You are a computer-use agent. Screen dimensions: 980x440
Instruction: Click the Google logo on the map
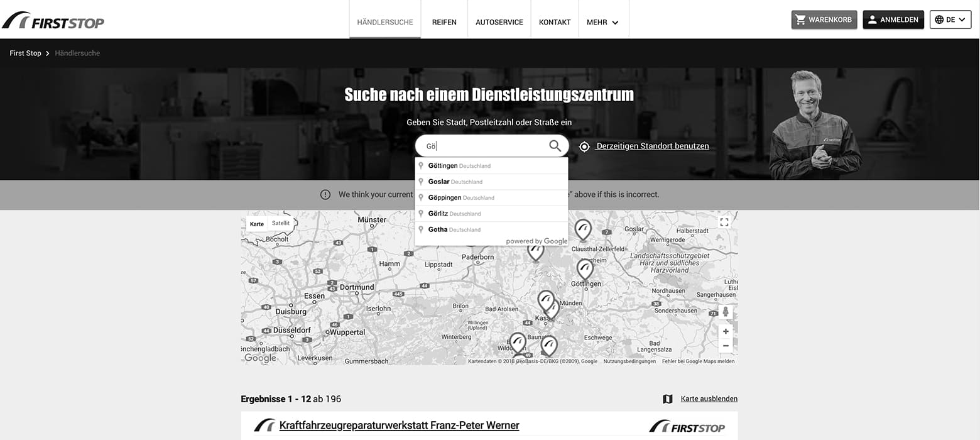pos(260,358)
